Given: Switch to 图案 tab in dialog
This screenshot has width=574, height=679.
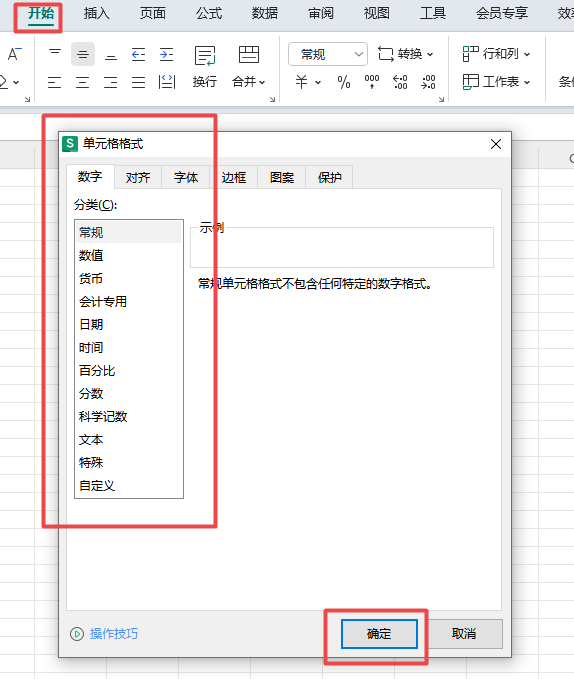Looking at the screenshot, I should [282, 178].
